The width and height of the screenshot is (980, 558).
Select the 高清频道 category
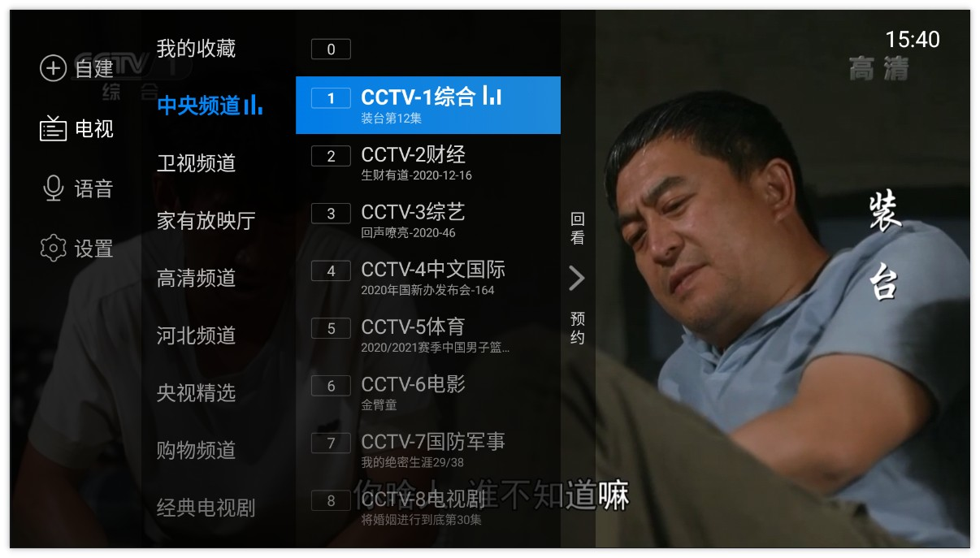(x=196, y=278)
